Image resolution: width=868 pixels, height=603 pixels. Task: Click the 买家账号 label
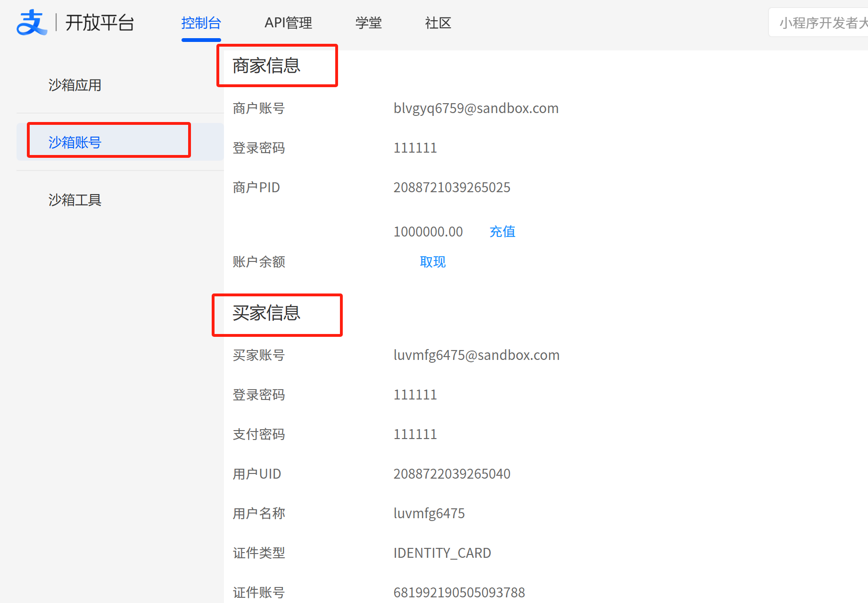click(x=259, y=355)
